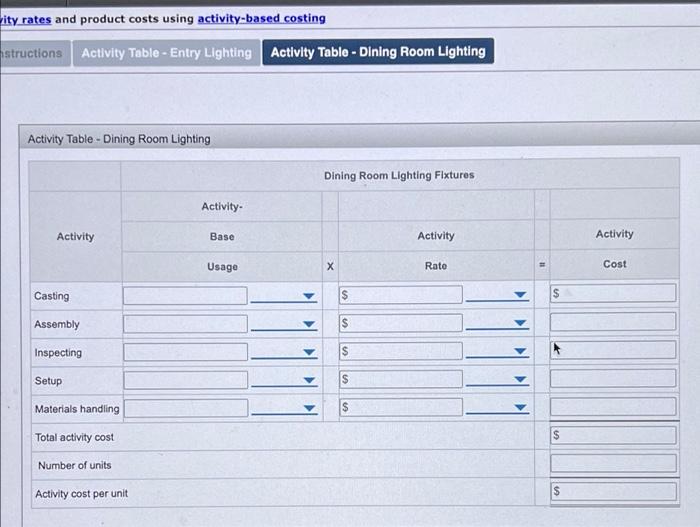700x527 pixels.
Task: Click Inspecting activity cost input field
Action: click(x=613, y=350)
